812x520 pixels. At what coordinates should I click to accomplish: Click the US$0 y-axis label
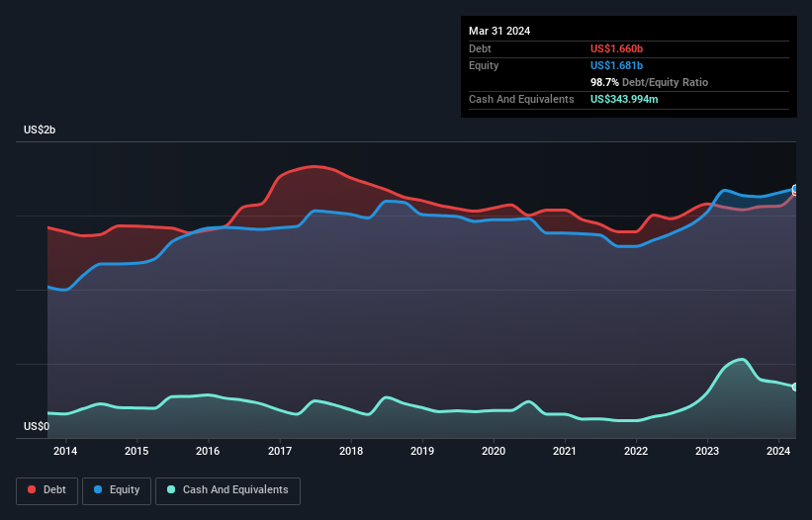pos(37,427)
